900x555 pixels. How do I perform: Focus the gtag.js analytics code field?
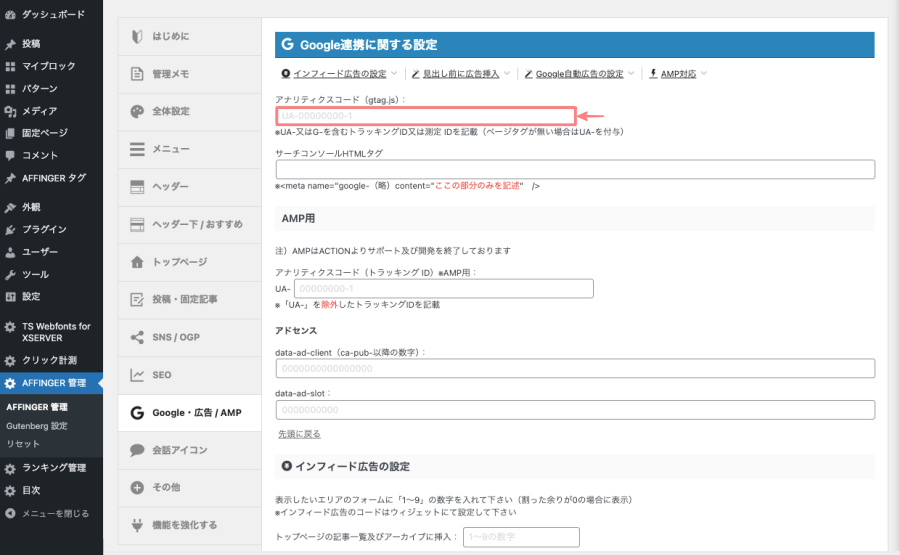click(x=426, y=116)
